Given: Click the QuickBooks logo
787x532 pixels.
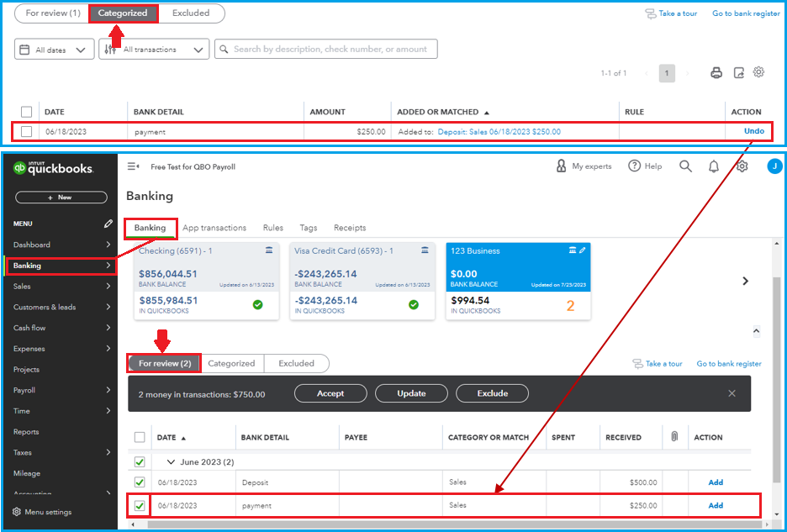Looking at the screenshot, I should (x=53, y=168).
